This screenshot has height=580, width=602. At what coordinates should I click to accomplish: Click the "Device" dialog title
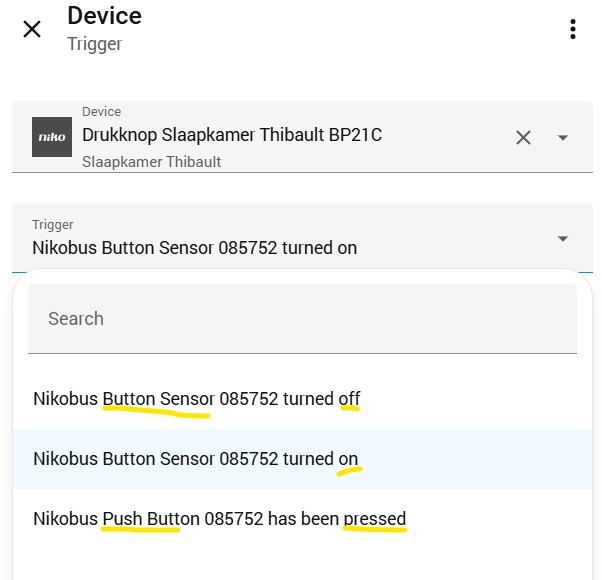coord(104,16)
